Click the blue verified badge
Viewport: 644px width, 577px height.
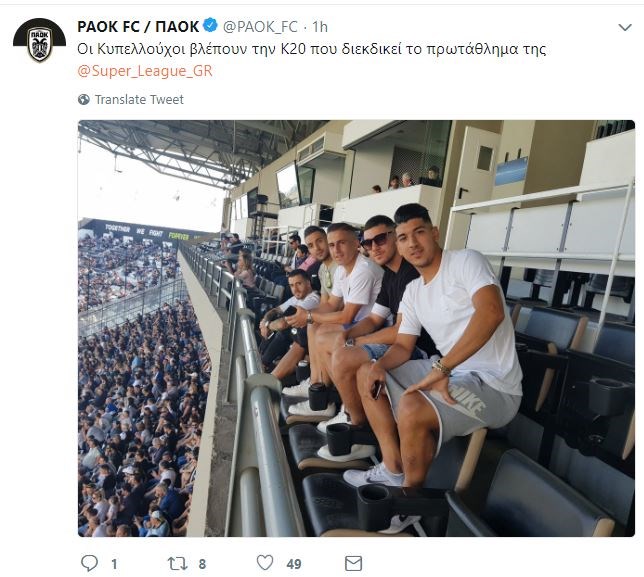pyautogui.click(x=210, y=26)
